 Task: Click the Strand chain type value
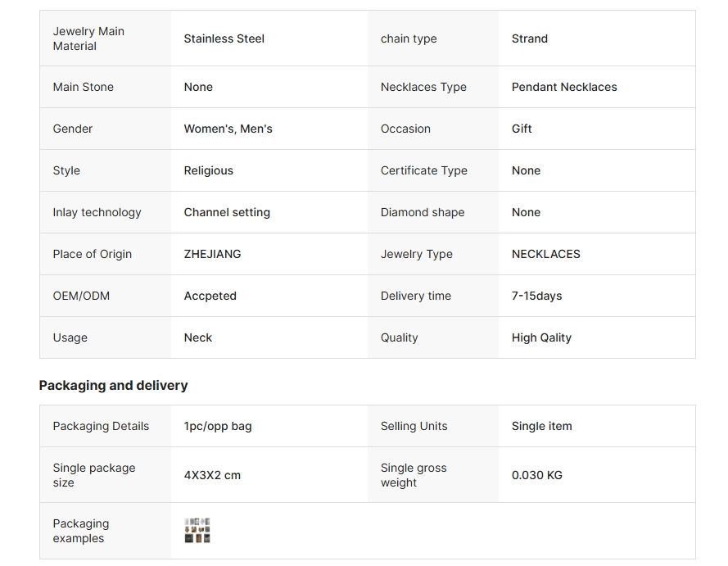(530, 38)
